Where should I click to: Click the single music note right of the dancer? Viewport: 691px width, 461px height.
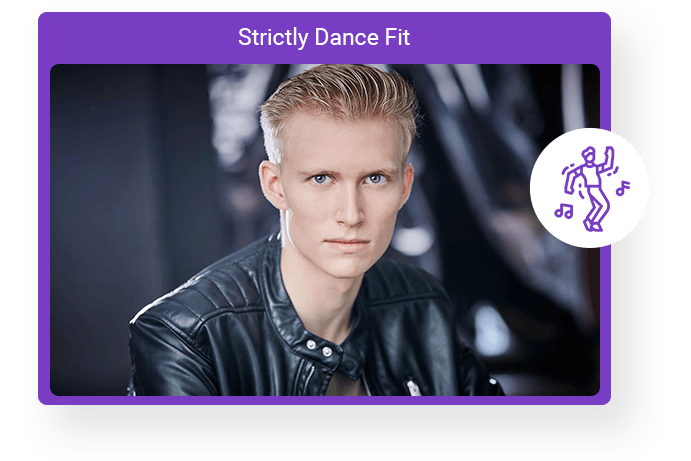623,188
